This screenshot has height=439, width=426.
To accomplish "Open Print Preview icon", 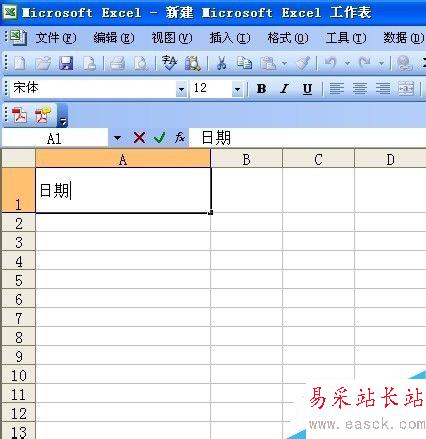I will (x=141, y=63).
